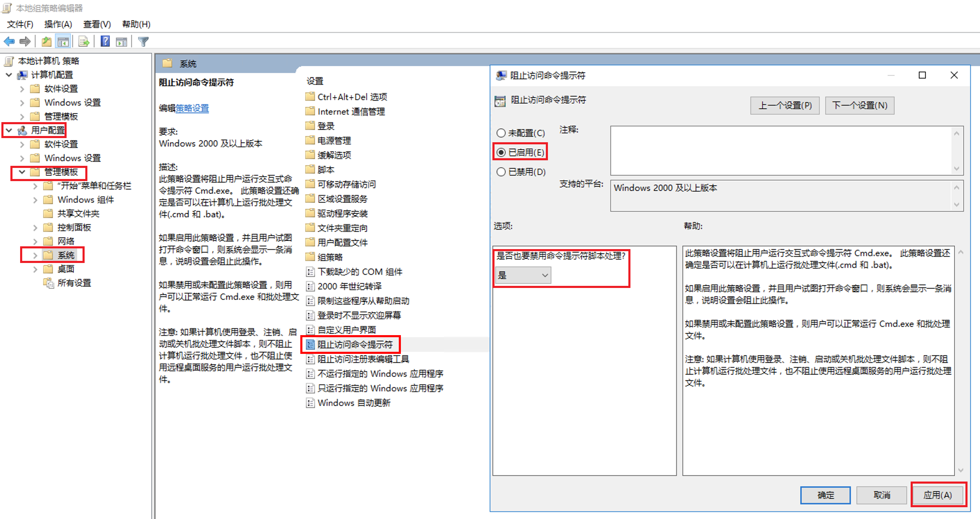Select the 已禁用(D) radio button
Viewport: 980px width, 519px height.
(x=501, y=172)
